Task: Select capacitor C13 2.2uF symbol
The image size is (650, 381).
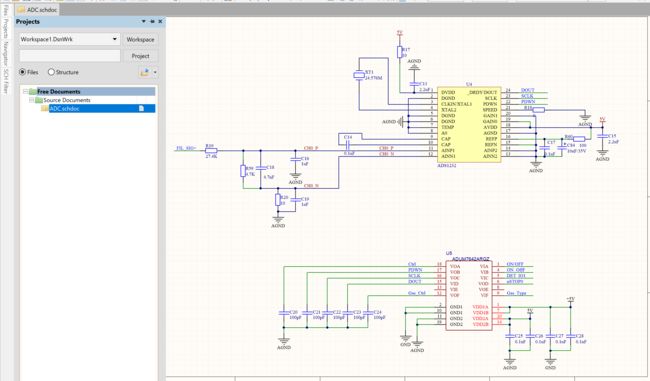Action: pos(414,85)
